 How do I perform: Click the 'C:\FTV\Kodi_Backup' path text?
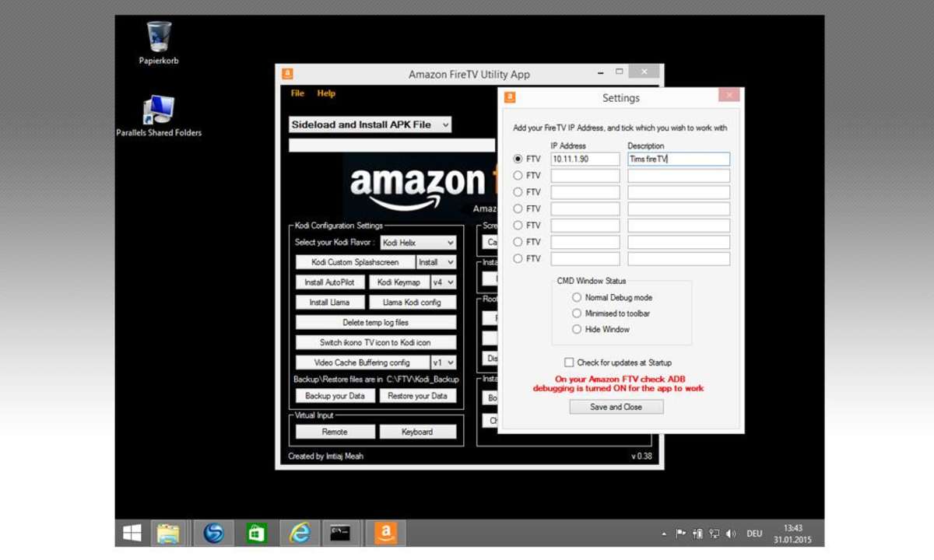coord(423,380)
